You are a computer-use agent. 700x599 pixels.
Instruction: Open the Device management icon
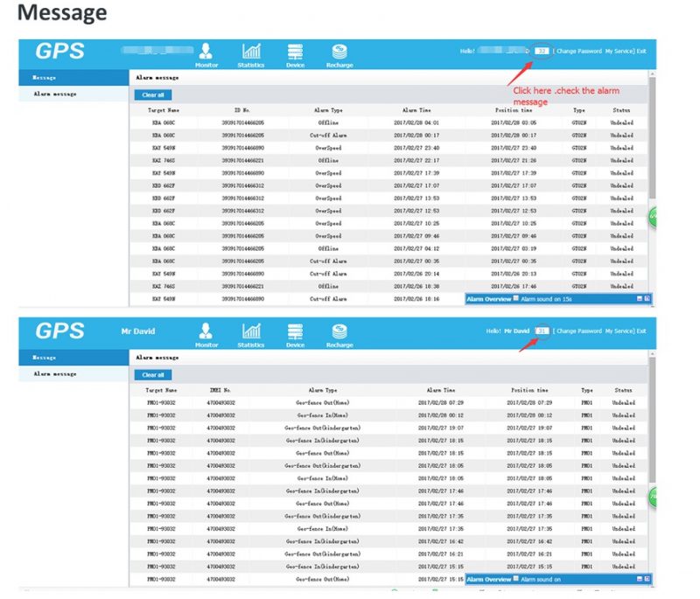(x=295, y=53)
